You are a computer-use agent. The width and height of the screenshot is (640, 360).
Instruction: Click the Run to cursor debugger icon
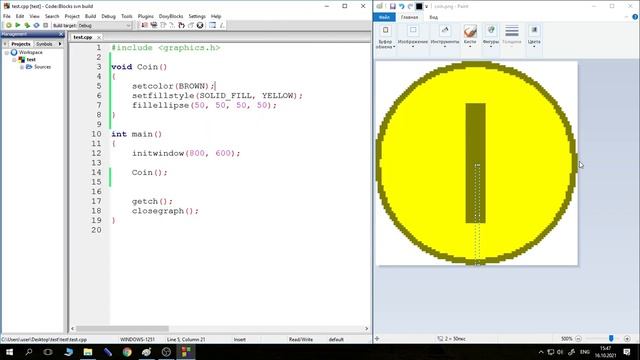tap(154, 25)
